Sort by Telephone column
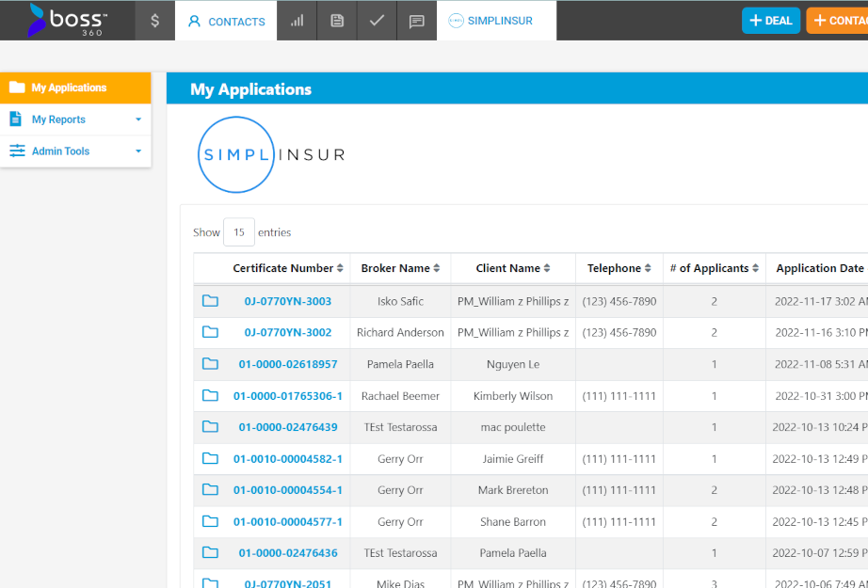This screenshot has width=868, height=588. [619, 268]
